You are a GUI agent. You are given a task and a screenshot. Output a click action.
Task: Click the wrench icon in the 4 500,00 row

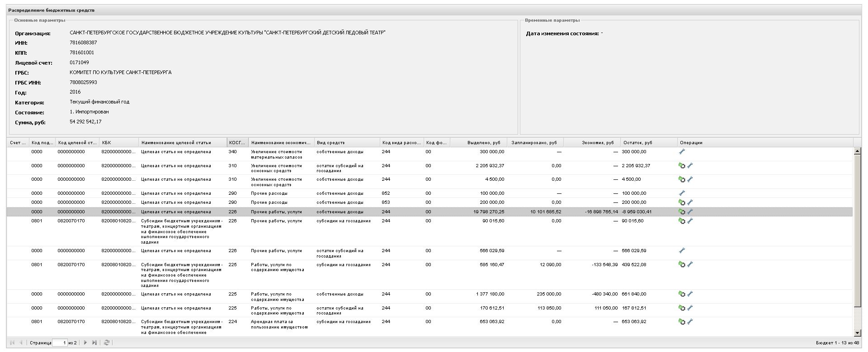690,179
